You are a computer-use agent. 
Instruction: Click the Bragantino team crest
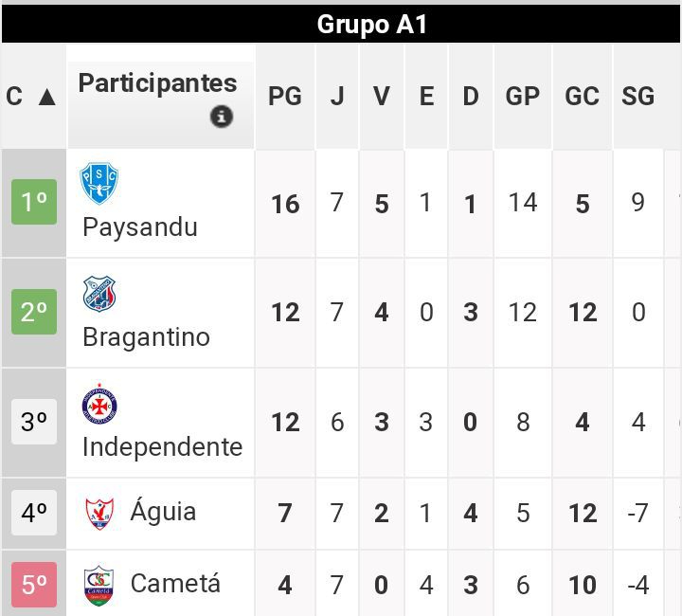point(99,295)
